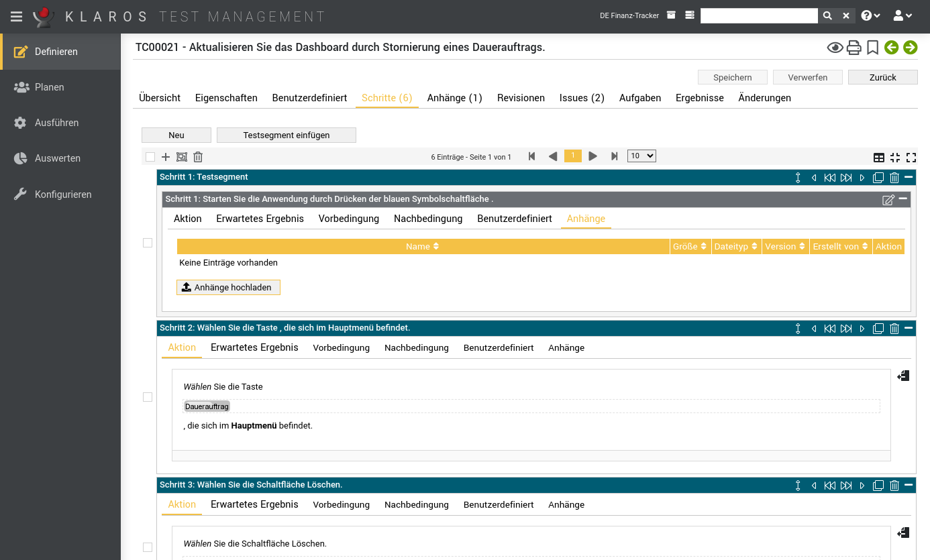Click the Klaros logo icon

pos(44,17)
